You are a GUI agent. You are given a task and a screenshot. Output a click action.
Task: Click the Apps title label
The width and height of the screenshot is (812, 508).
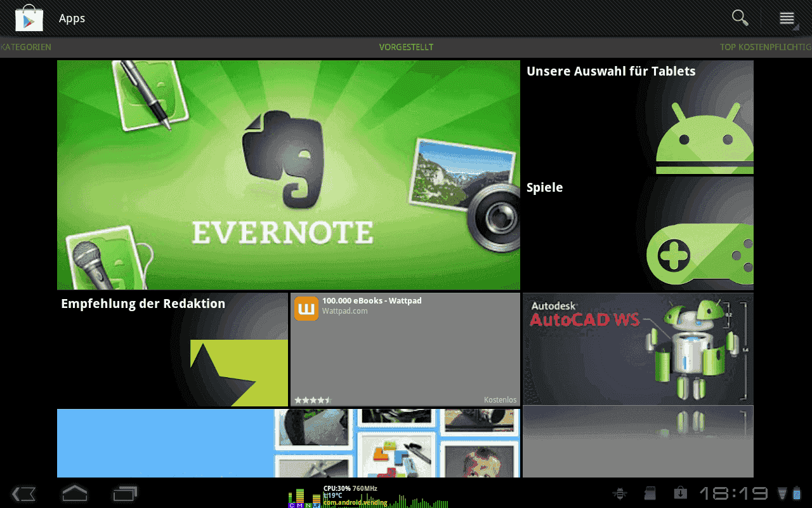72,18
